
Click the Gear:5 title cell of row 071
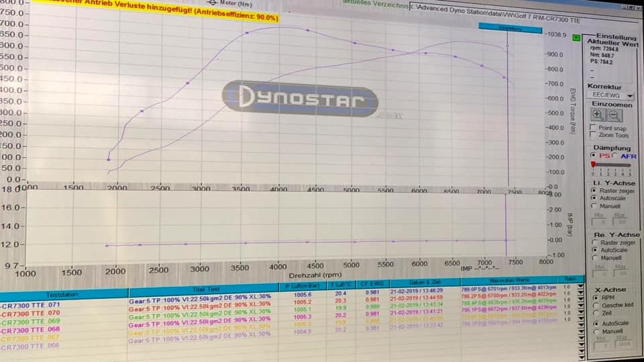point(200,298)
